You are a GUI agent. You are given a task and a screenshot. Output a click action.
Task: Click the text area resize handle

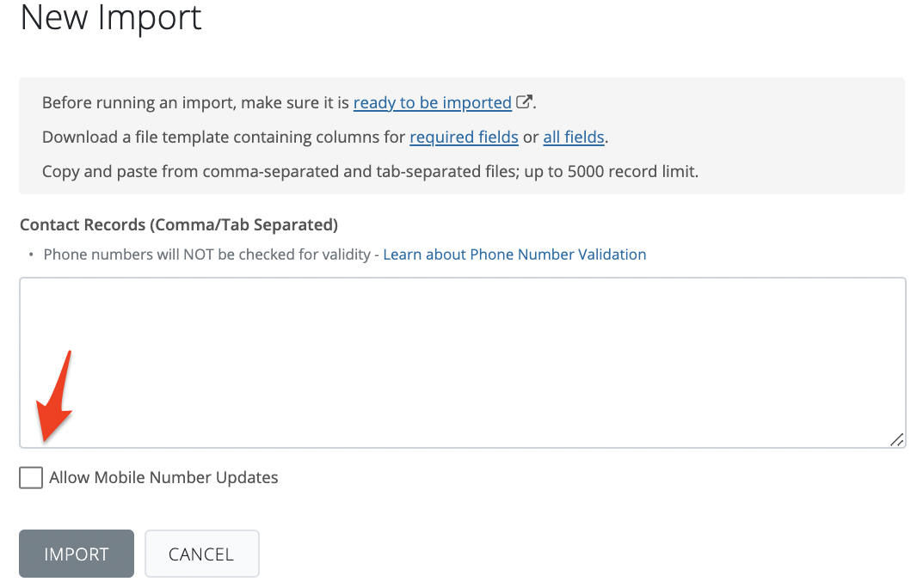click(x=896, y=439)
